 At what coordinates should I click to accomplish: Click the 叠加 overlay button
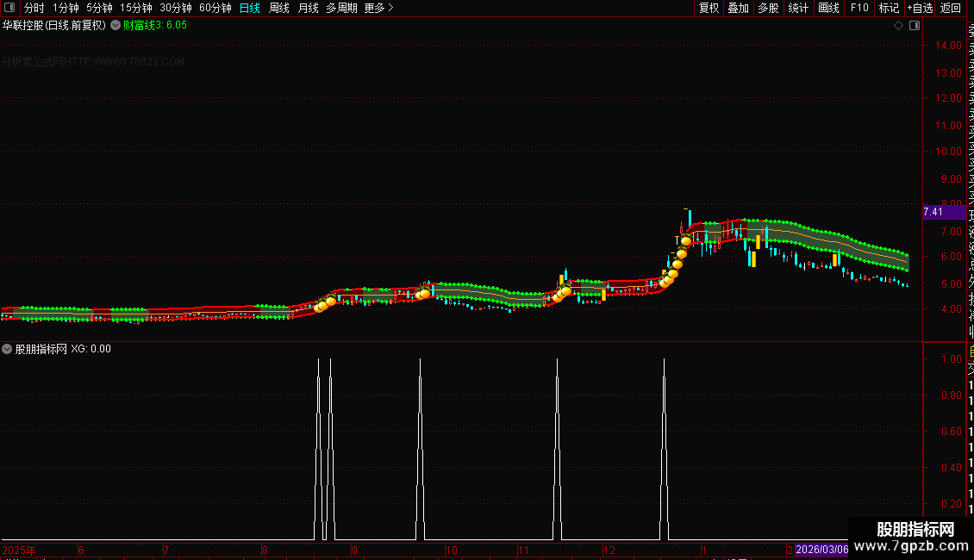coord(738,8)
